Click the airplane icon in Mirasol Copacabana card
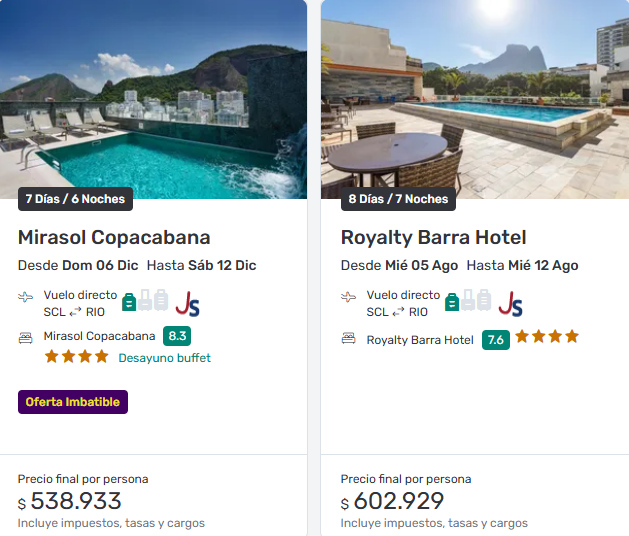Viewport: 629px width, 536px height. pos(26,297)
